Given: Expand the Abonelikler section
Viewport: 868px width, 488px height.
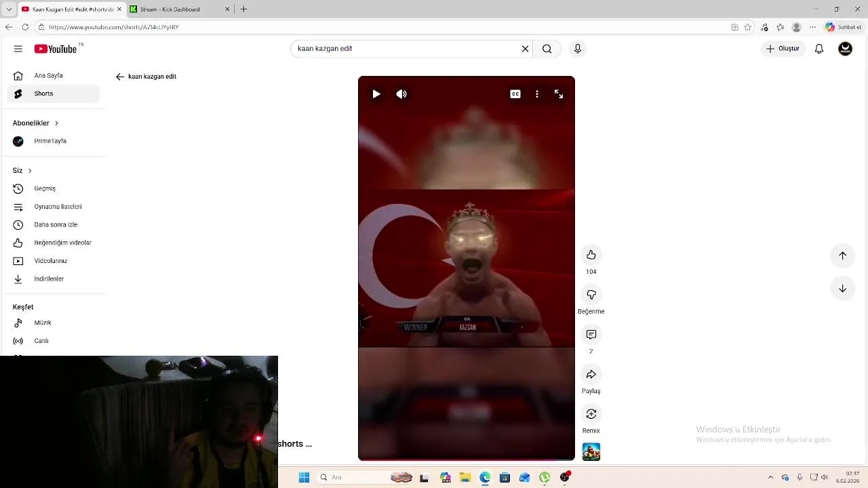Looking at the screenshot, I should [36, 123].
